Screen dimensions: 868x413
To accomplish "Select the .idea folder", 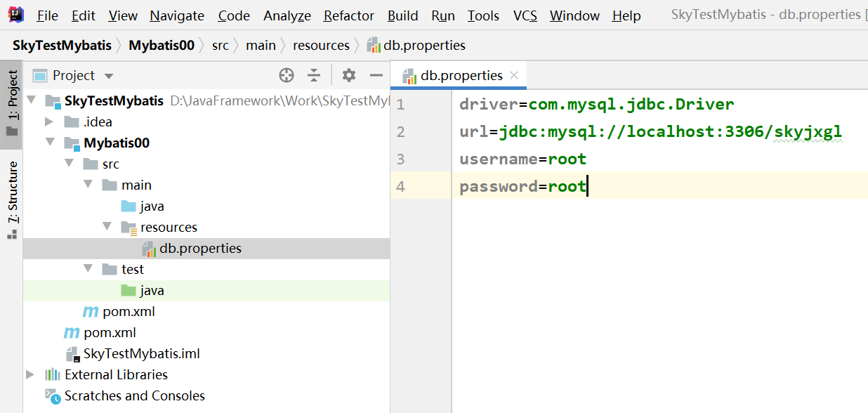I will click(98, 122).
